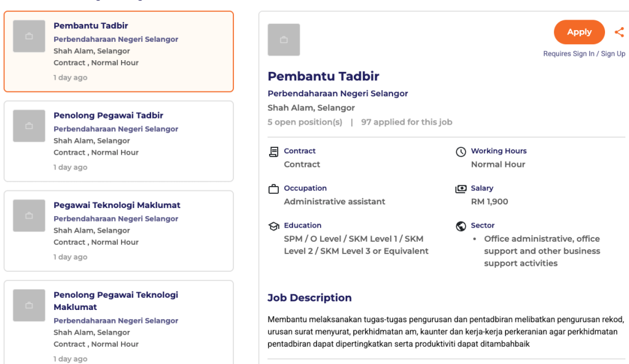Image resolution: width=629 pixels, height=364 pixels.
Task: Click the Pembantu Tadbir title in the selected card
Action: 91,26
